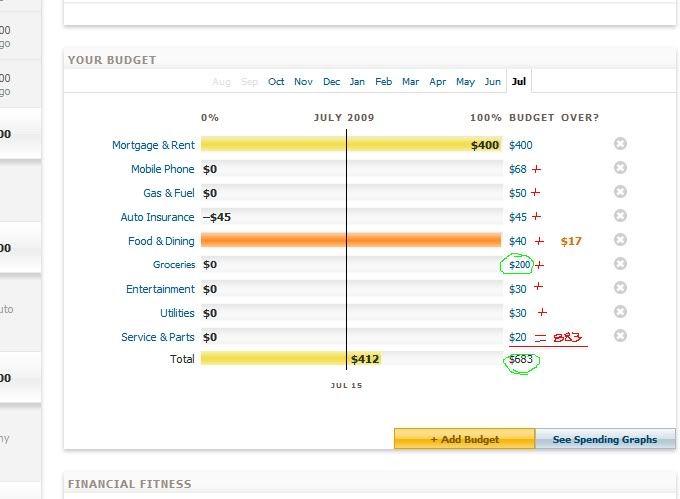This screenshot has width=680, height=499.
Task: Switch to the Jun month tab
Action: (x=492, y=82)
